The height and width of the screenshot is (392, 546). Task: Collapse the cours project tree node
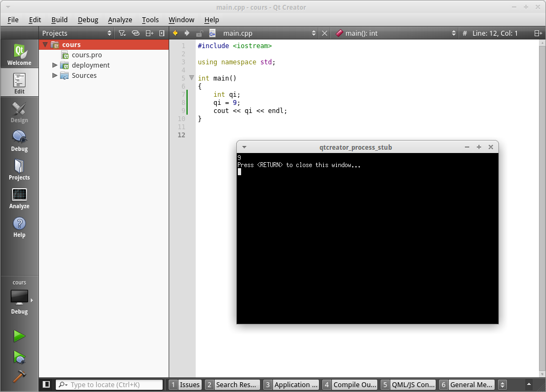[45, 44]
